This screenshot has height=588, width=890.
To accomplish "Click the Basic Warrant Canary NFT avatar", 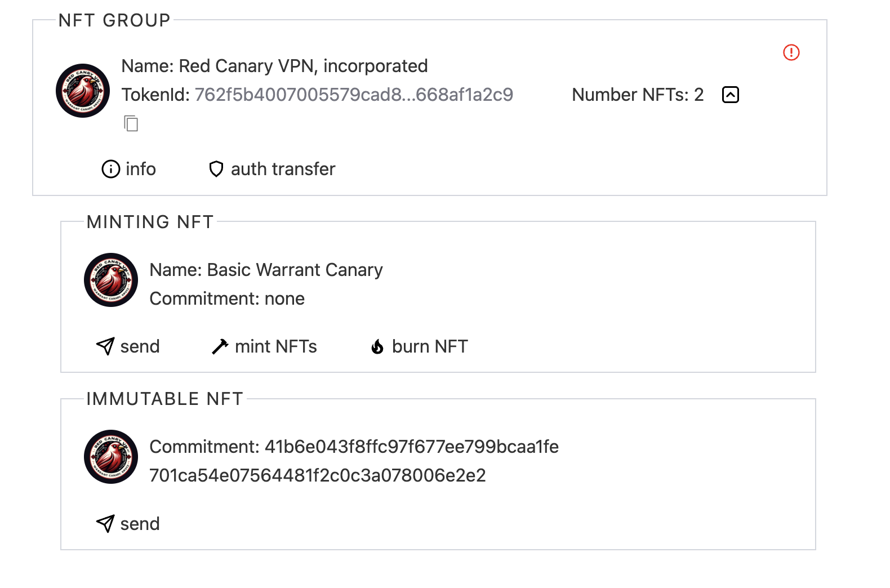I will tap(111, 280).
